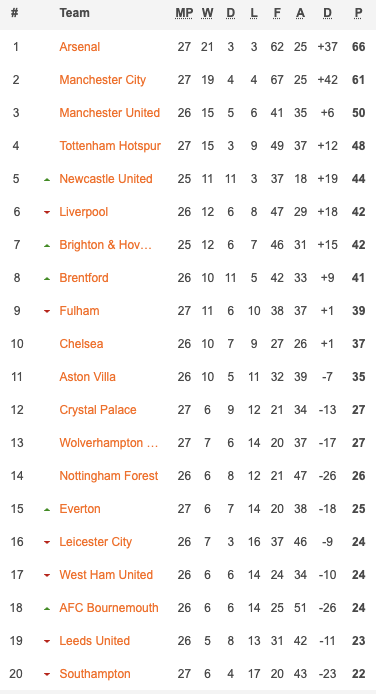The width and height of the screenshot is (376, 694).
Task: Open the Arsenal team link
Action: click(x=80, y=46)
